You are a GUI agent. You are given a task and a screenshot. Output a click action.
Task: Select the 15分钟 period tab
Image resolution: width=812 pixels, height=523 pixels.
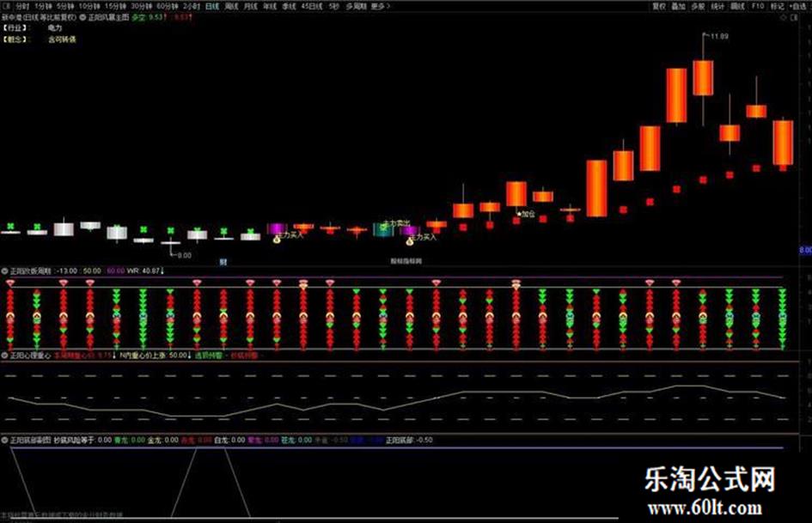[x=115, y=6]
